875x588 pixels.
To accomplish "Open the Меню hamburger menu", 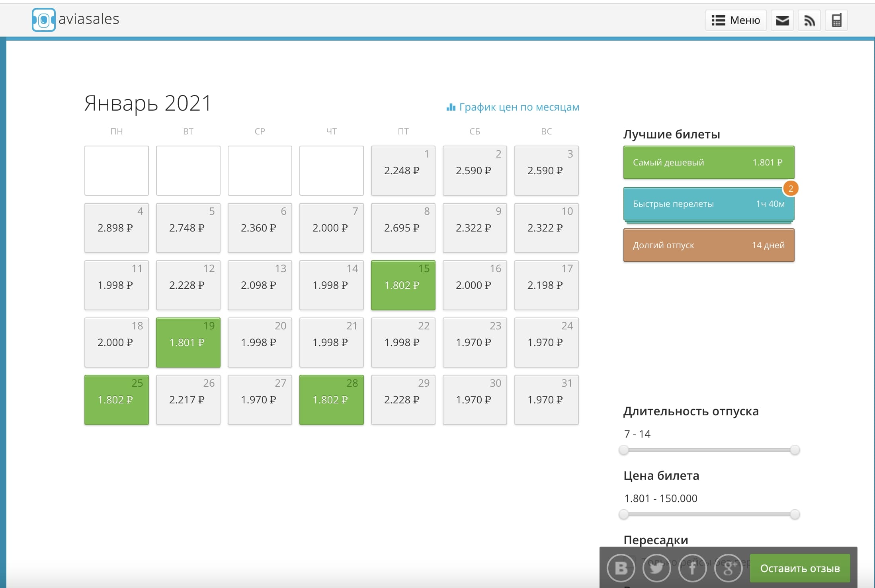I will point(736,20).
